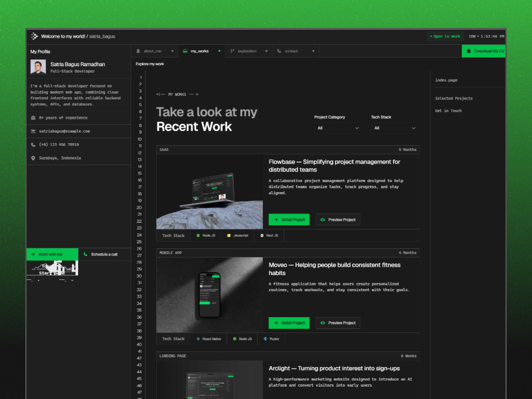Viewport: 532px width, 399px height.
Task: Click the 6 Weeks duration on Arclight card
Action: tap(409, 356)
